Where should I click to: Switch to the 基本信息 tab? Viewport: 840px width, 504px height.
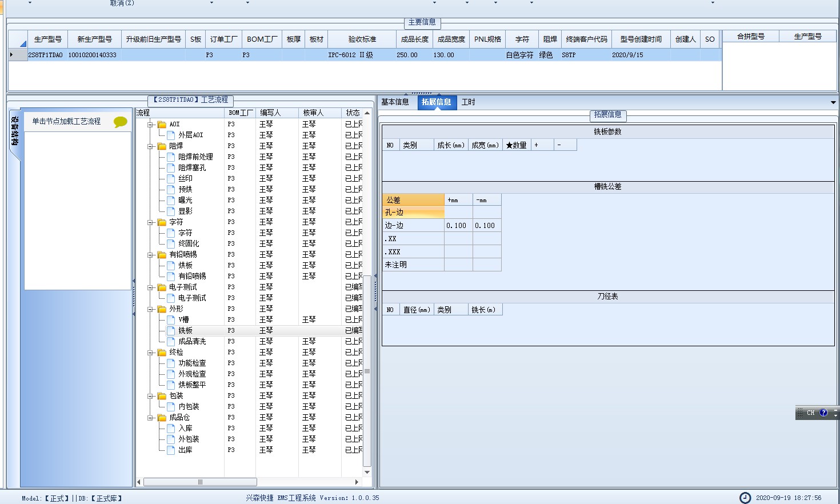click(x=395, y=102)
